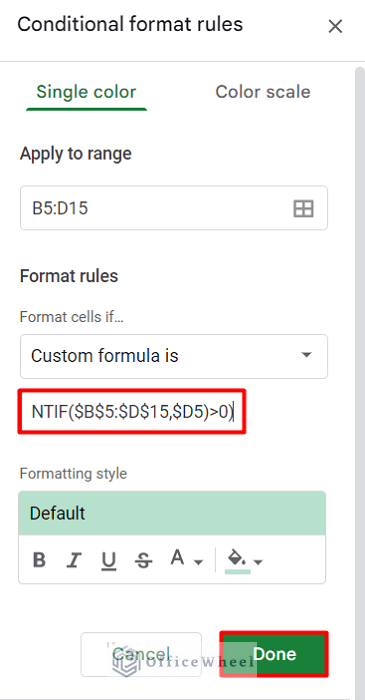Image resolution: width=365 pixels, height=700 pixels.
Task: Expand the text color dropdown arrow
Action: (x=199, y=562)
